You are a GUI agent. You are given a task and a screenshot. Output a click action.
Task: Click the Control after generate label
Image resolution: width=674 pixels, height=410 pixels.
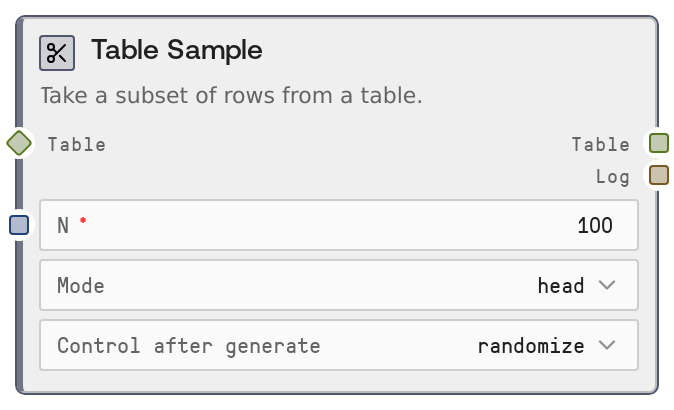click(x=189, y=346)
